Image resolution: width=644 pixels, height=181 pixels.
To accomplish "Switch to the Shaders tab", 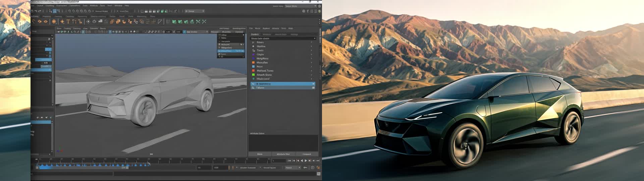I will pos(255,34).
